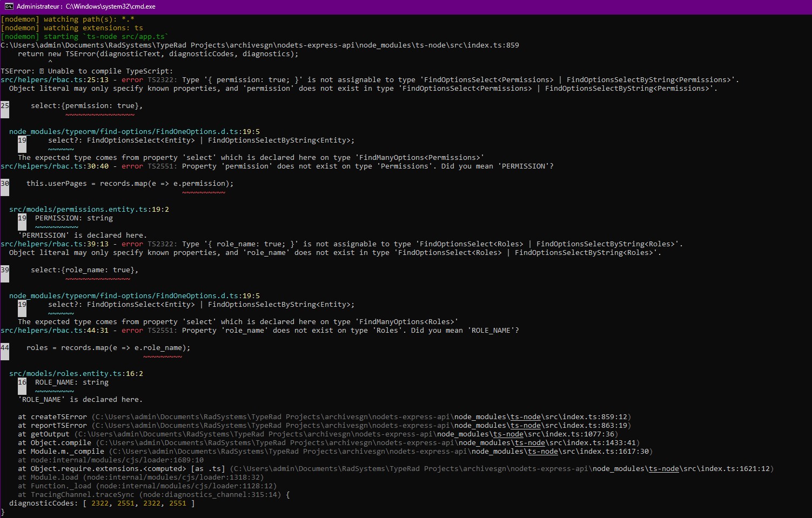The width and height of the screenshot is (812, 518).
Task: Click highlighted line number 16 beside ROLE_NAME
Action: [22, 382]
